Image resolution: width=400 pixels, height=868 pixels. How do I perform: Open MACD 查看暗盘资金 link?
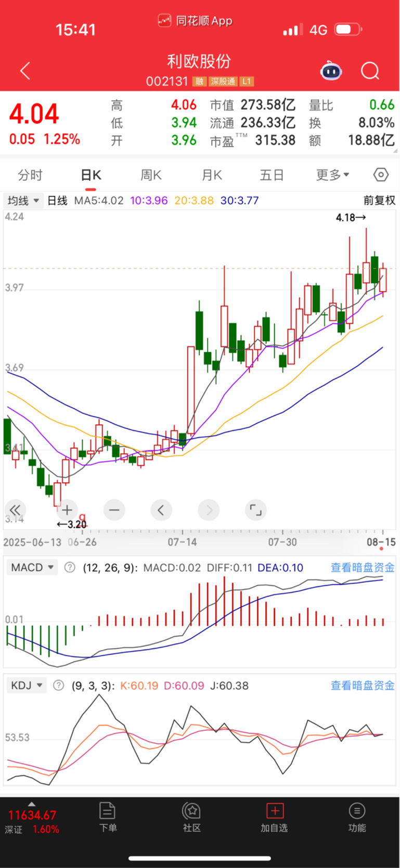coord(363,568)
